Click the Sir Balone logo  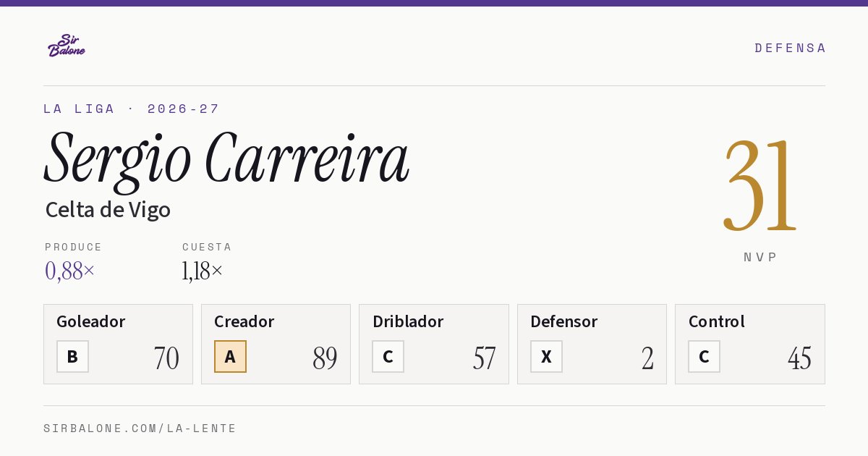click(x=67, y=45)
